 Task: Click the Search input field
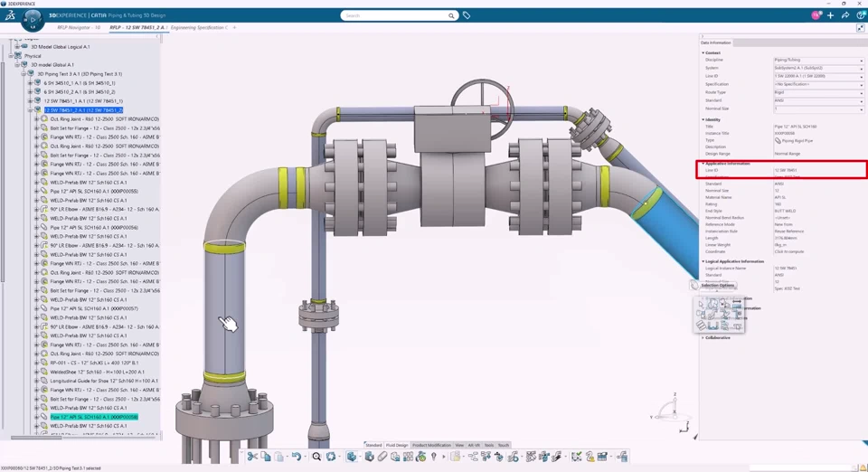point(396,15)
